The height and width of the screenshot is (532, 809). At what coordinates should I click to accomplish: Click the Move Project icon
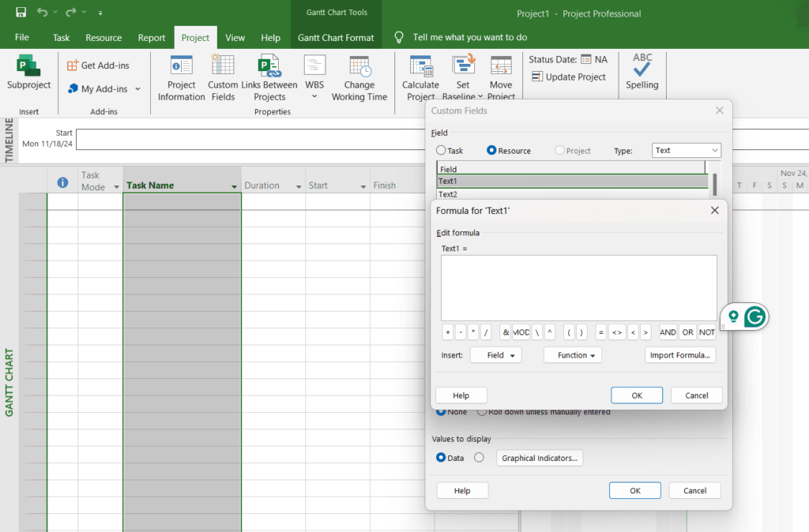tap(501, 75)
